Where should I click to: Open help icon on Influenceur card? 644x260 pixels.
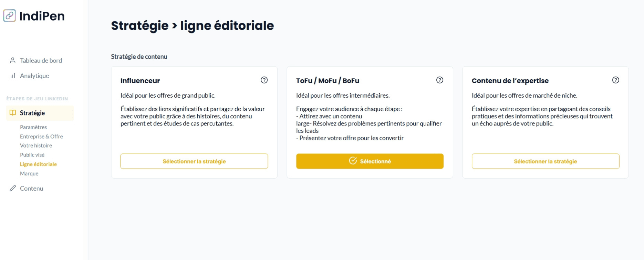point(264,80)
